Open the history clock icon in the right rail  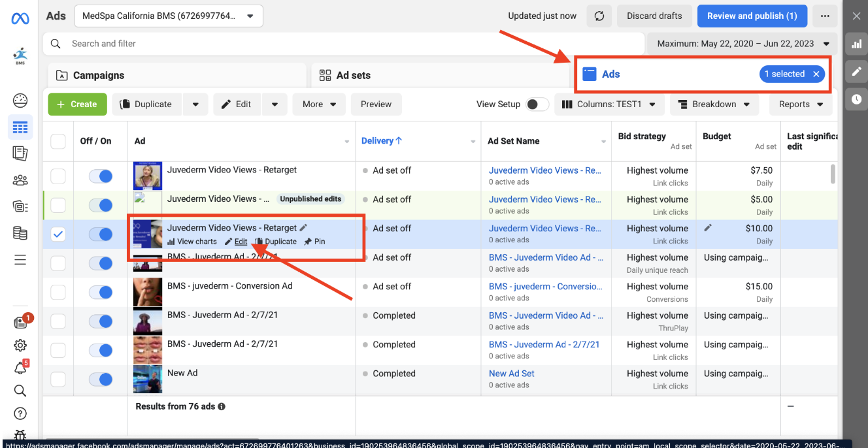point(856,99)
